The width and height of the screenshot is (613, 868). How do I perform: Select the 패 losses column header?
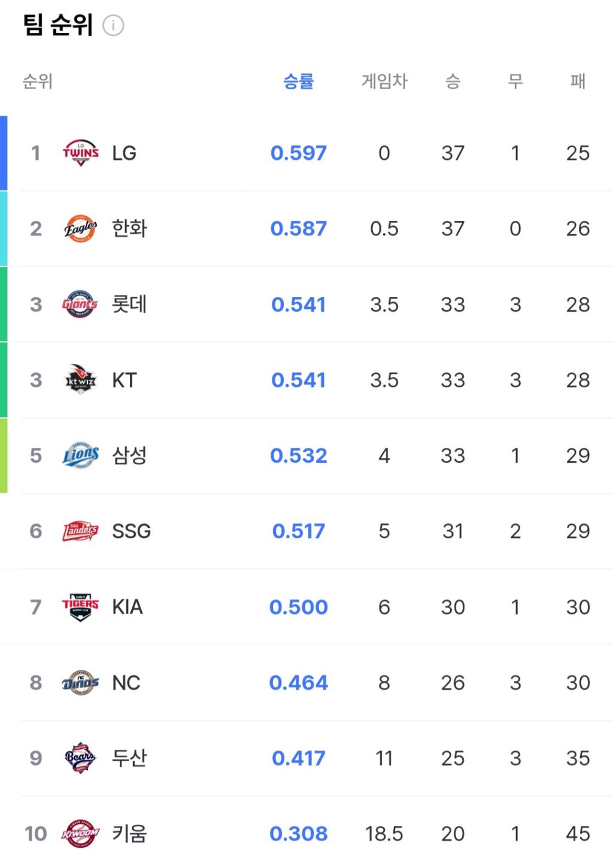click(x=578, y=81)
